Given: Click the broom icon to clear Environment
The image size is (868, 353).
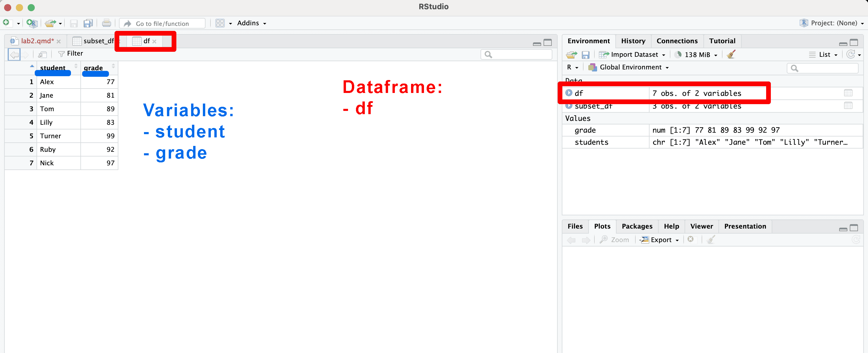Looking at the screenshot, I should (731, 54).
